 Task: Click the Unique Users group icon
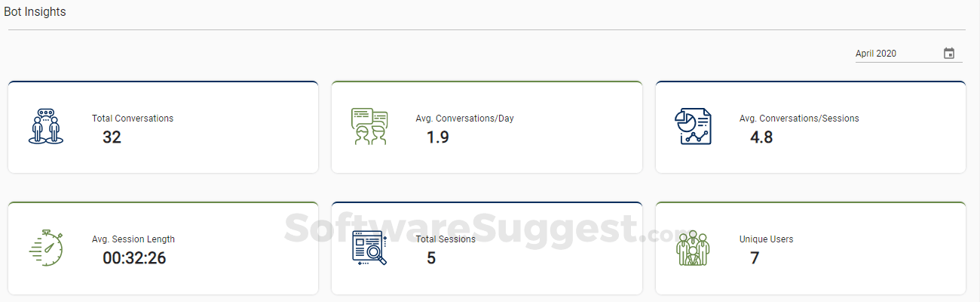point(693,248)
